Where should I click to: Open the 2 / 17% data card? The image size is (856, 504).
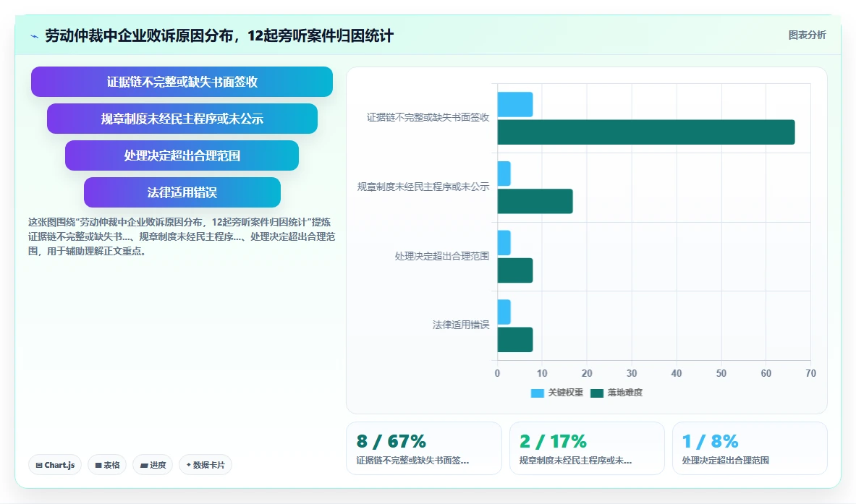pyautogui.click(x=587, y=448)
